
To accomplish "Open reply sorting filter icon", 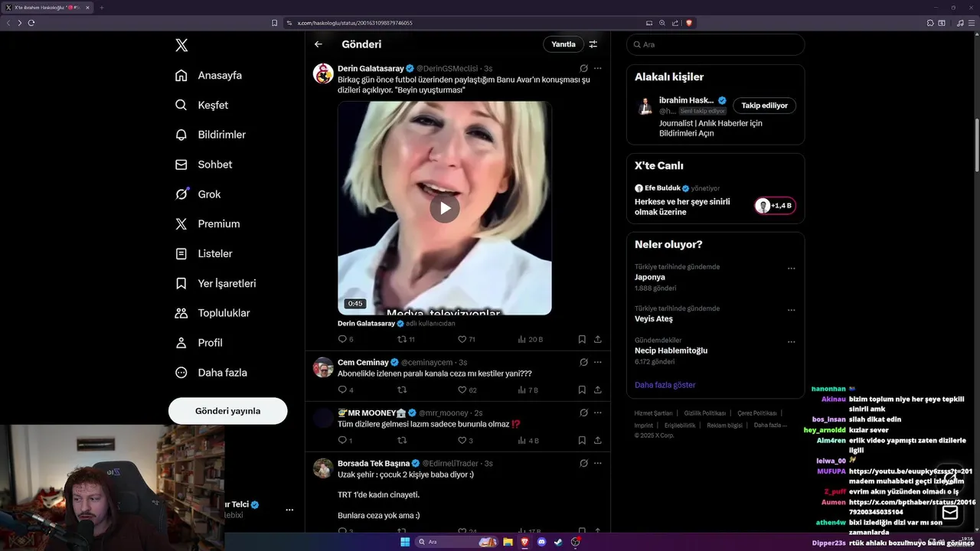I will tap(593, 44).
